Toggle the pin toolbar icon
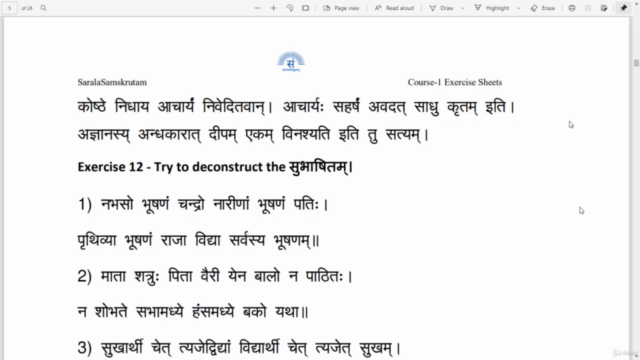This screenshot has height=360, width=640. (x=624, y=8)
